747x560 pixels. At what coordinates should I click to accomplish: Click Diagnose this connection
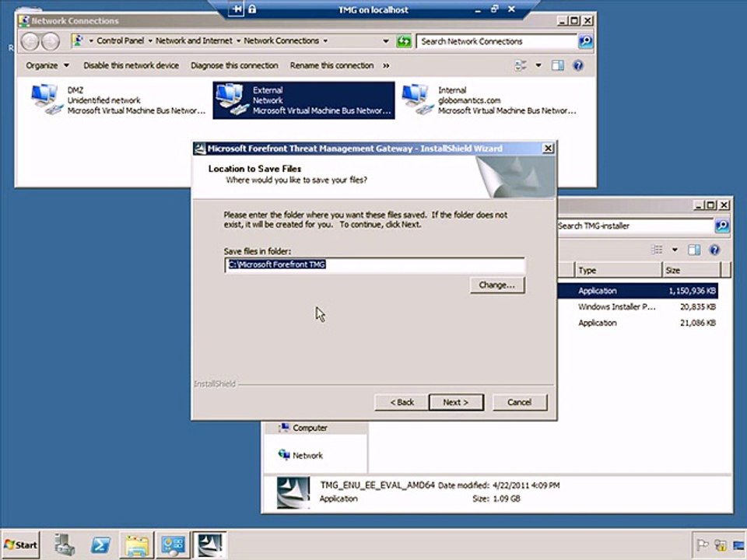pyautogui.click(x=234, y=65)
